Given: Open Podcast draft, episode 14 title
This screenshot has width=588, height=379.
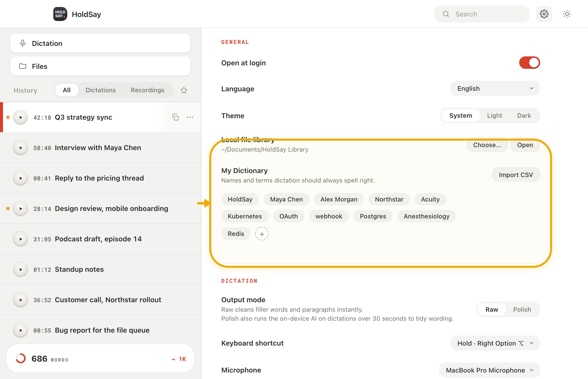Looking at the screenshot, I should (x=98, y=239).
